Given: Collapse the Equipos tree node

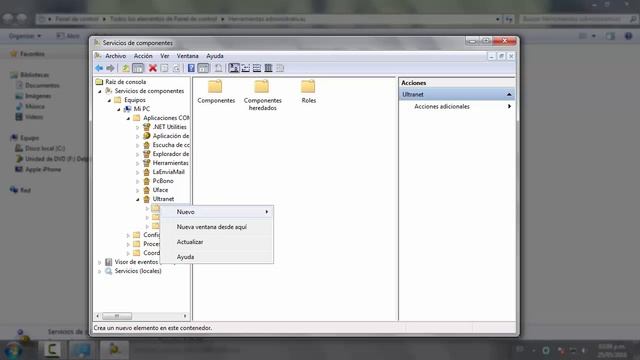Looking at the screenshot, I should click(109, 100).
